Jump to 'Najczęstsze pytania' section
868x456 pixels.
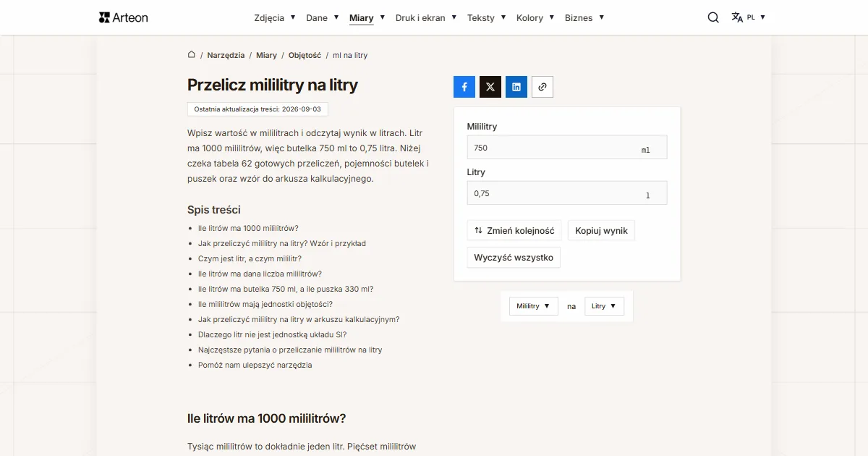point(290,350)
